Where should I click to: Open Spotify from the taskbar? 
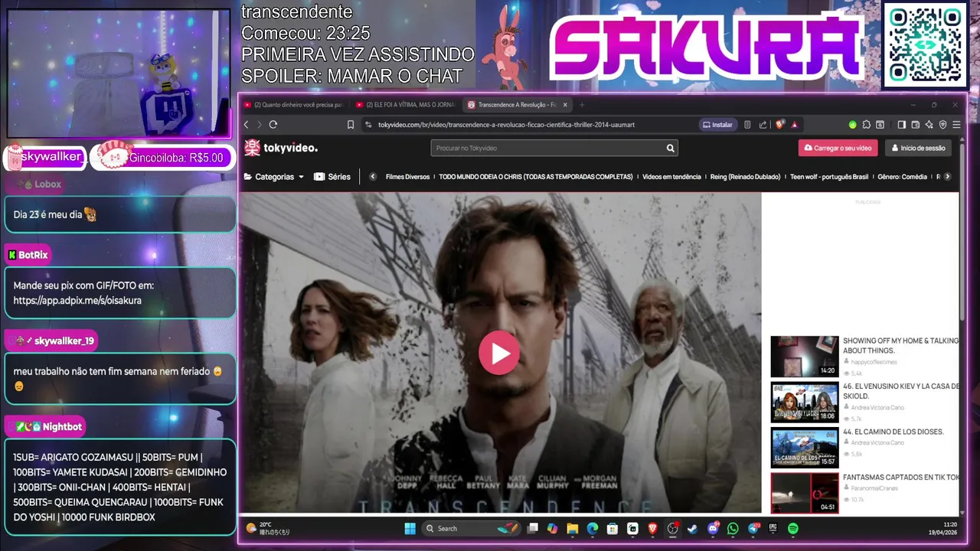coord(792,528)
